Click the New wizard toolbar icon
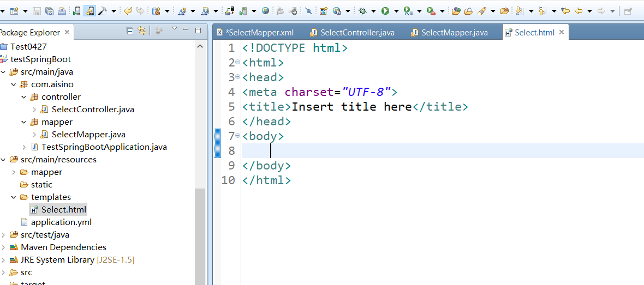This screenshot has height=285, width=644. pyautogui.click(x=15, y=11)
